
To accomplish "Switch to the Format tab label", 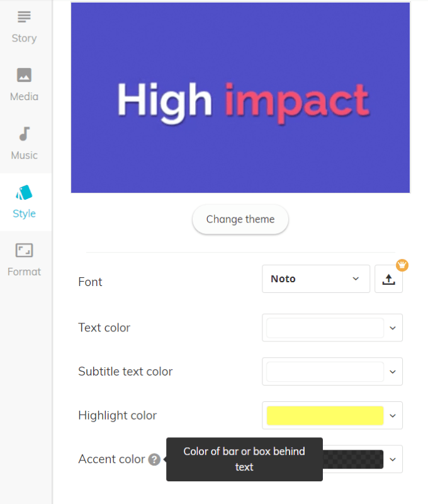I will (24, 272).
